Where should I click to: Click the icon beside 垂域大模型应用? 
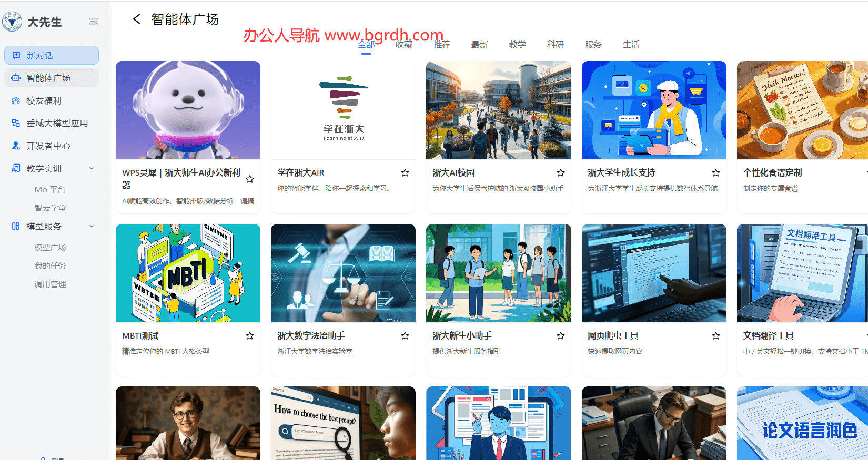(x=16, y=123)
